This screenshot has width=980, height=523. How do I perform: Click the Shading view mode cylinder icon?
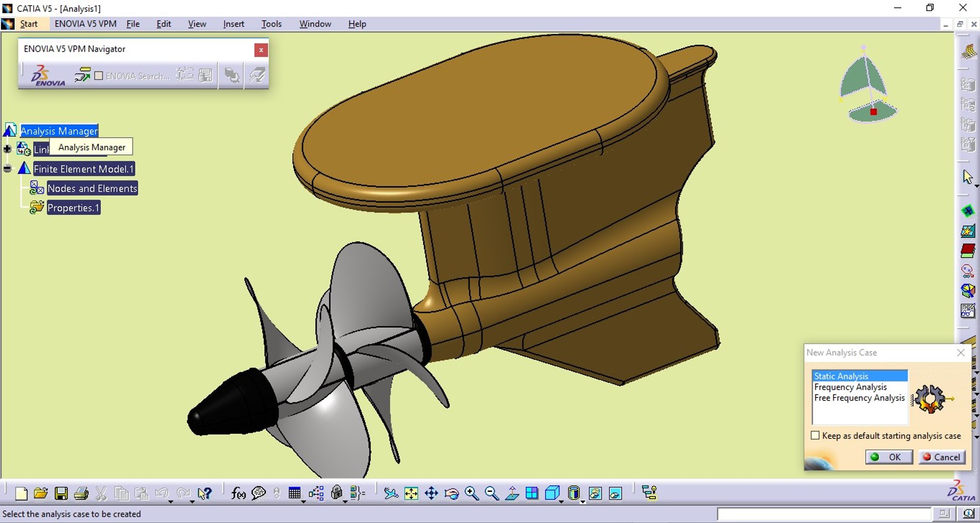click(x=574, y=493)
